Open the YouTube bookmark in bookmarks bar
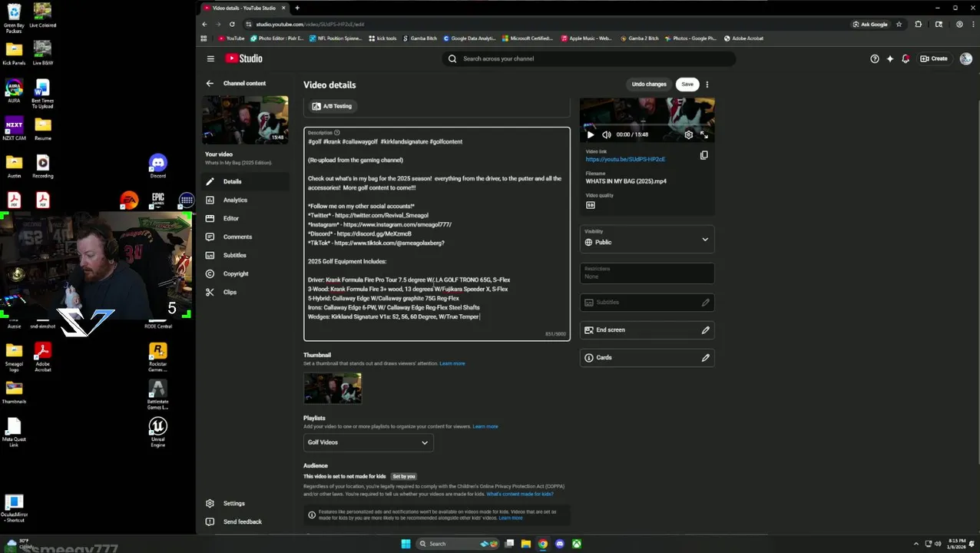980x553 pixels. (x=231, y=38)
